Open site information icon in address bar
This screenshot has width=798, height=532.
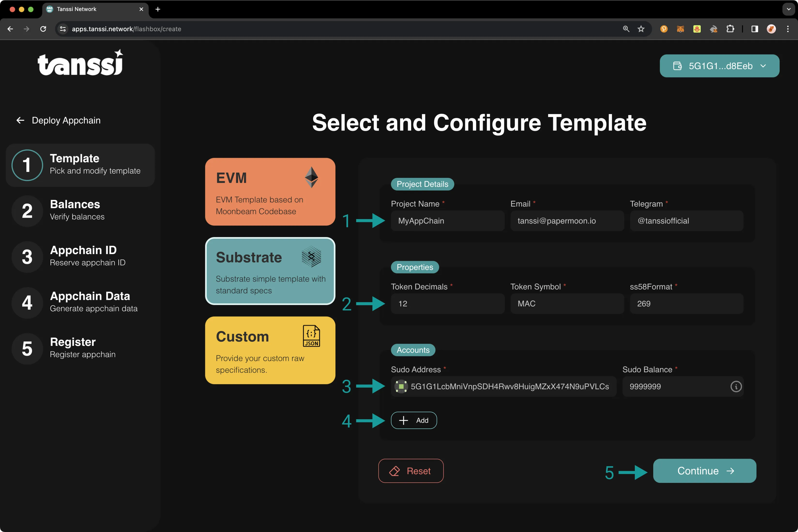click(x=63, y=29)
